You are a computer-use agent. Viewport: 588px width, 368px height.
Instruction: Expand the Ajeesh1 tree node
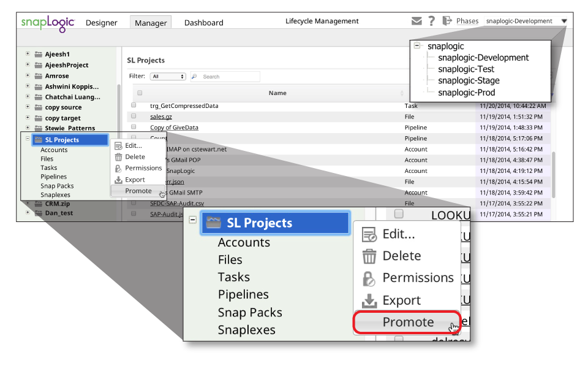[28, 54]
